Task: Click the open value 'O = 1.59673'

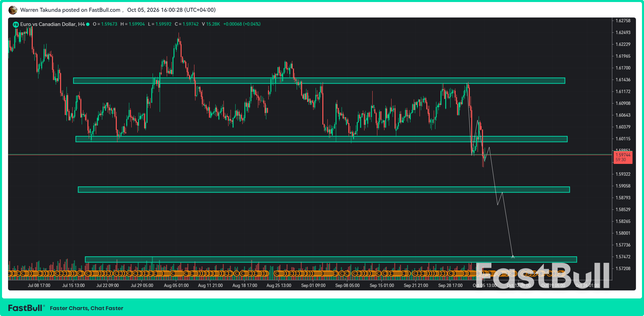Action: pos(105,24)
